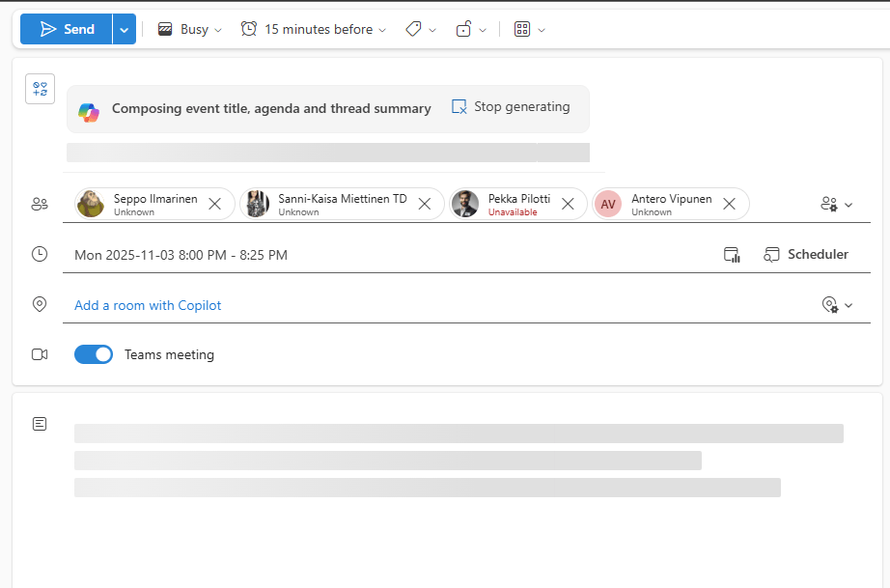
Task: Click the categorize tag icon
Action: [x=420, y=30]
